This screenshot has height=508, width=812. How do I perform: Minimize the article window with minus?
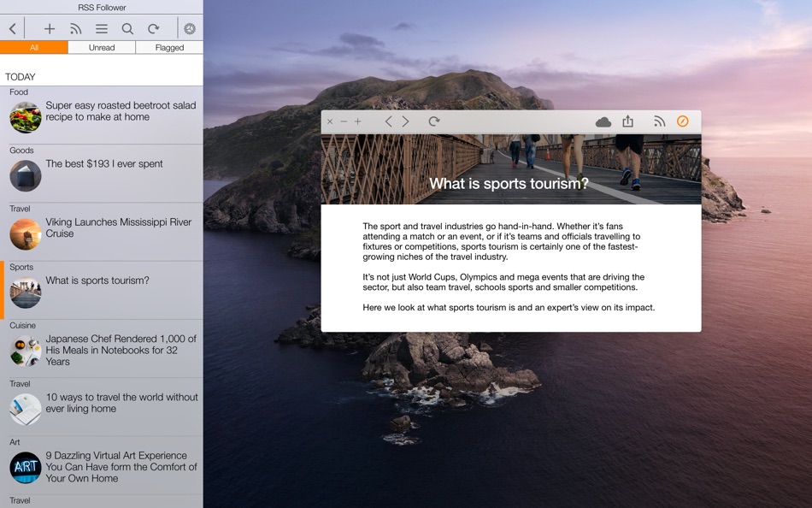pyautogui.click(x=344, y=121)
